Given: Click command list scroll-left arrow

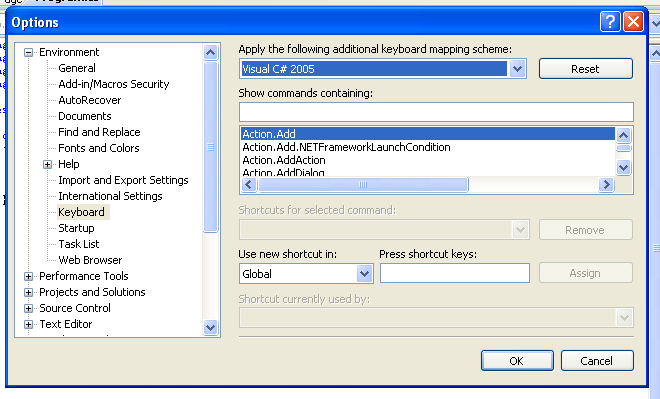Looking at the screenshot, I should click(x=249, y=184).
